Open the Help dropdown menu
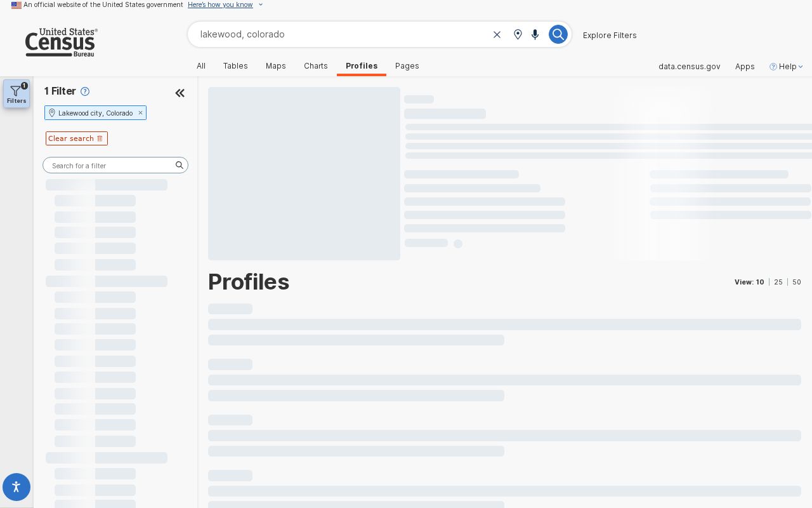 [x=786, y=66]
